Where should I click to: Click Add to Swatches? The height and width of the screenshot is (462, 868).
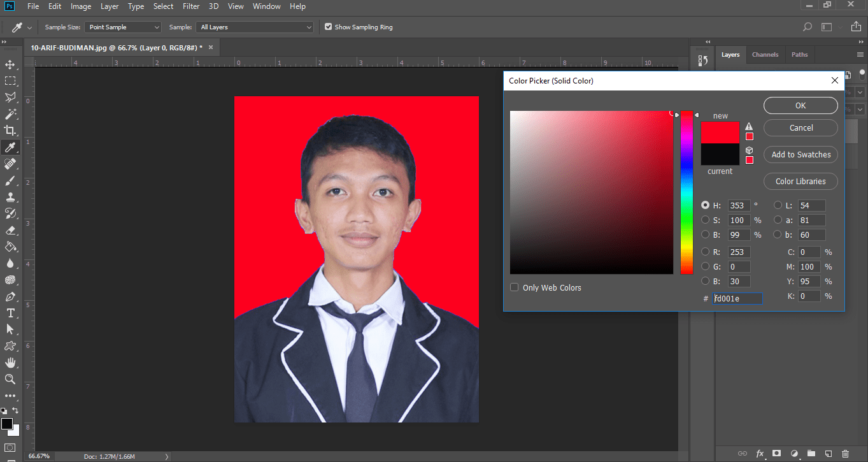pos(800,154)
